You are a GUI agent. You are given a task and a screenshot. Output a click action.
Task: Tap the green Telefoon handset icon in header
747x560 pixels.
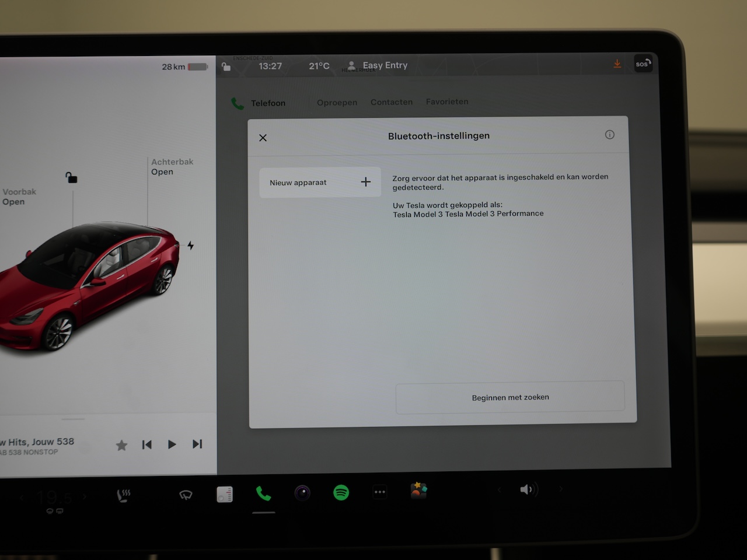click(x=238, y=104)
